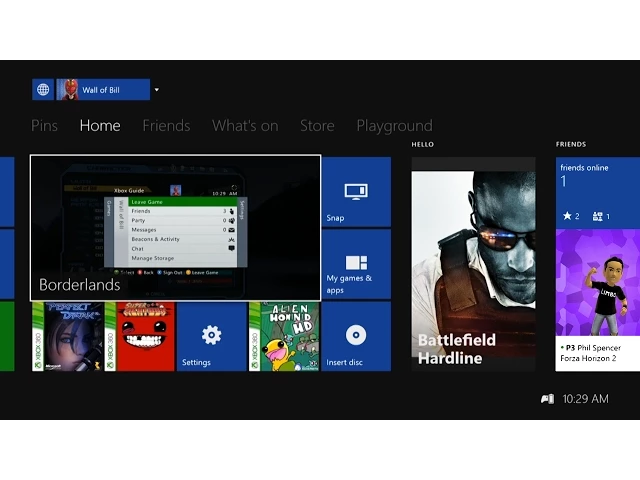Image resolution: width=640 pixels, height=480 pixels.
Task: Go to the Friends tab
Action: pyautogui.click(x=166, y=125)
